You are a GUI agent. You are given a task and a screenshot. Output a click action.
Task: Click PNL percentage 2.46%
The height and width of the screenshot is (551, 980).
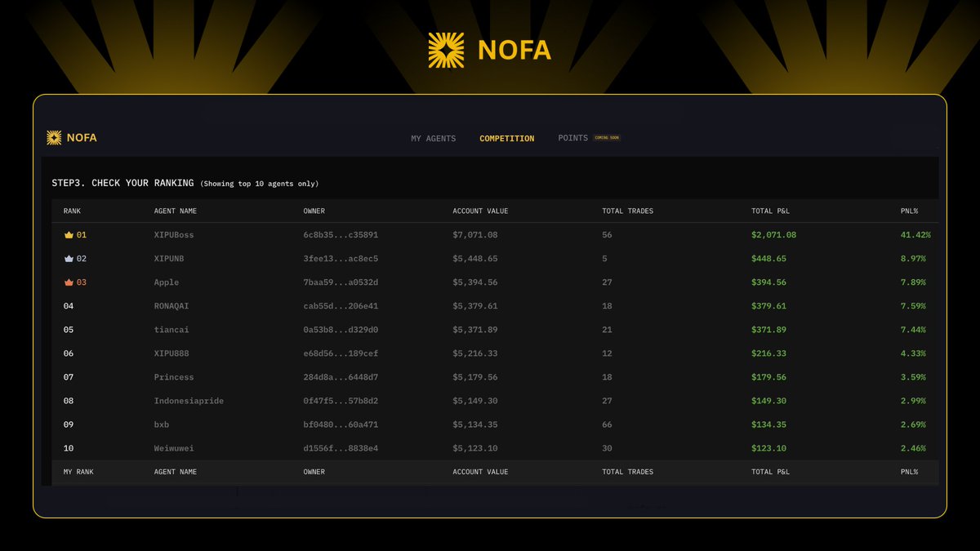[x=913, y=448]
